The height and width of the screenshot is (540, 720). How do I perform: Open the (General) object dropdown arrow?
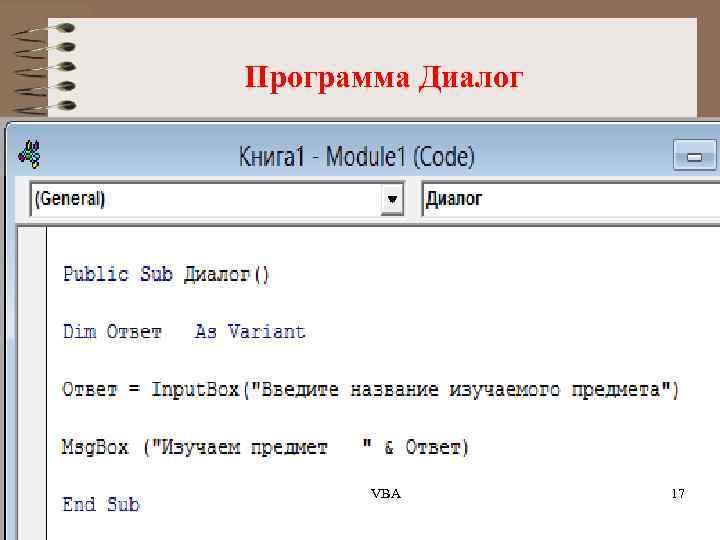392,199
